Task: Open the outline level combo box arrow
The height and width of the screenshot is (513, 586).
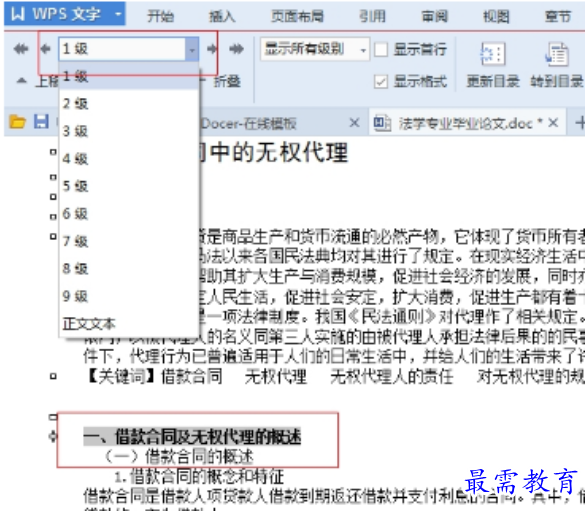Action: (x=192, y=49)
